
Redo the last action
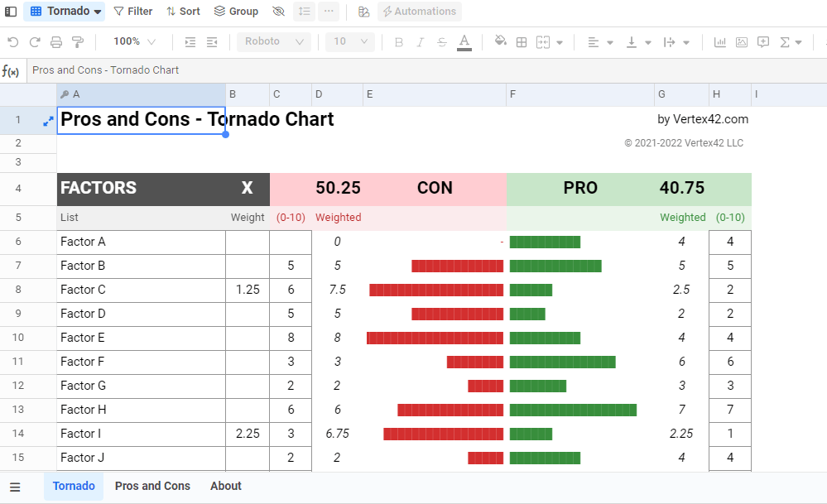pos(35,41)
